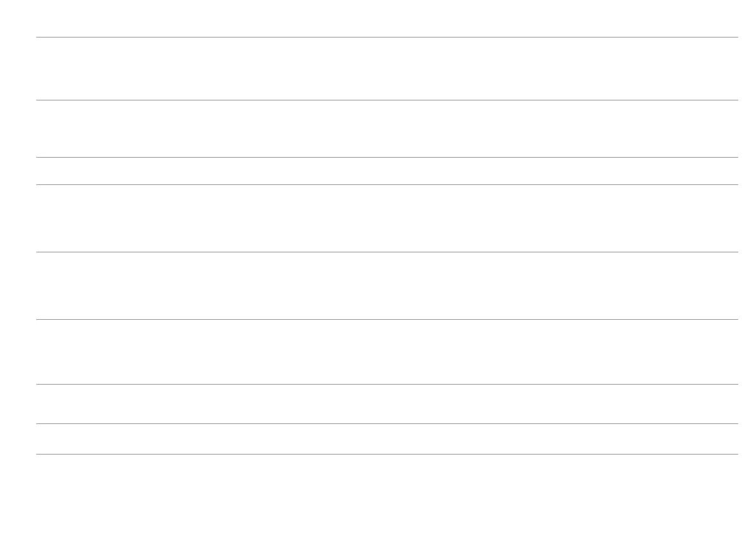Select the sixth blank row from the top
This screenshot has height=534, width=756.
pyautogui.click(x=387, y=352)
